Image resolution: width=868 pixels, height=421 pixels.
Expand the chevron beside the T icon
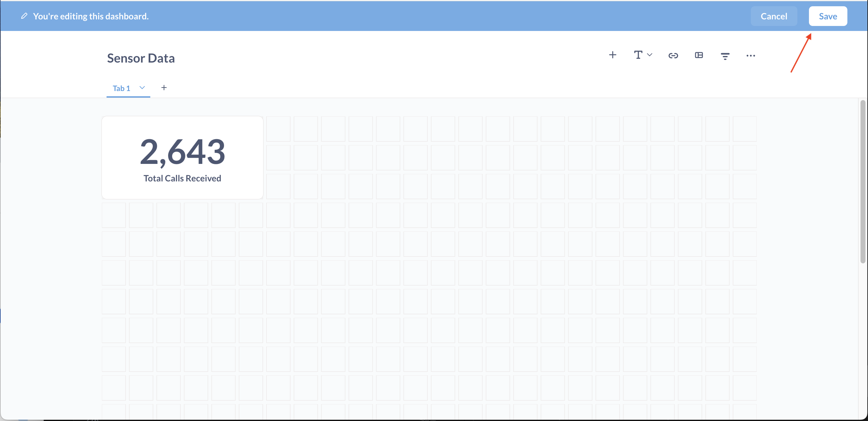[650, 55]
